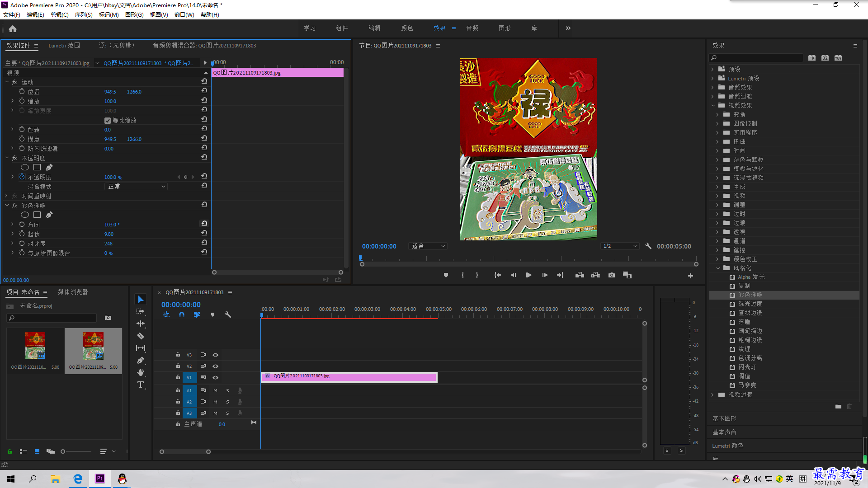Screen dimensions: 868x488
Task: Open 基本图形 panel
Action: coord(724,418)
